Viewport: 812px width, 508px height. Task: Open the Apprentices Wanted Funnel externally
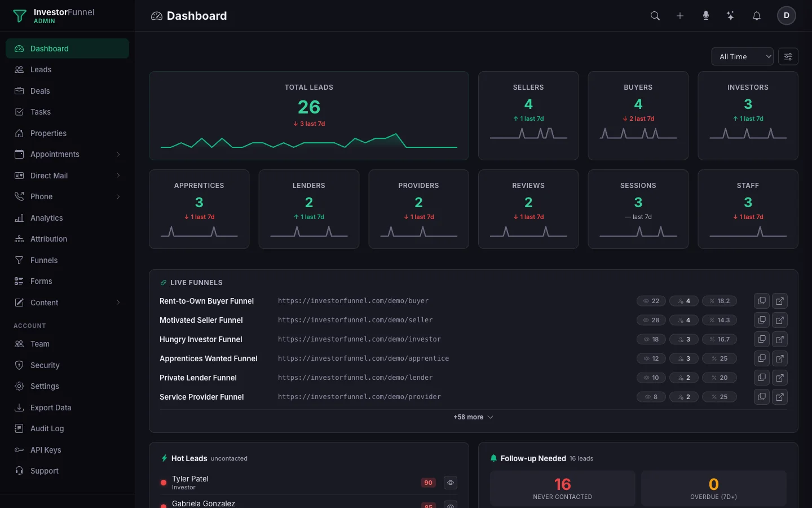pos(780,358)
